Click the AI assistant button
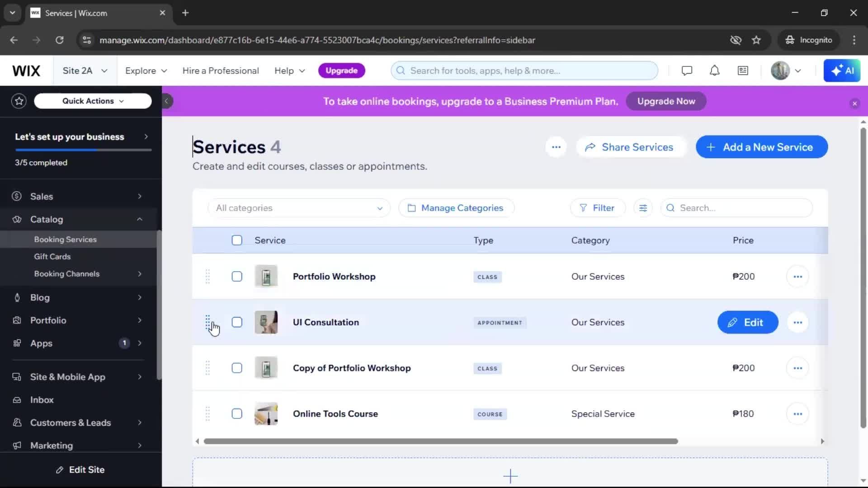Viewport: 868px width, 488px height. [x=842, y=71]
